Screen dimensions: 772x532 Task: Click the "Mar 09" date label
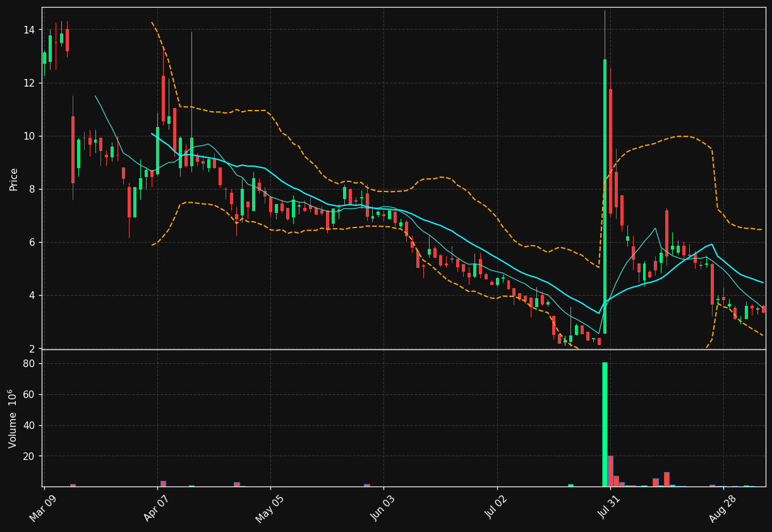point(42,509)
